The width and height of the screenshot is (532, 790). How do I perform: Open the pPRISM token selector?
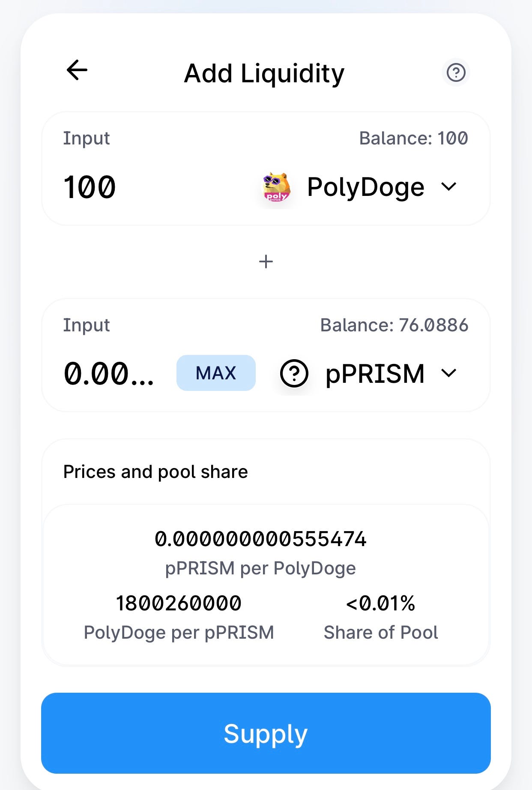368,373
